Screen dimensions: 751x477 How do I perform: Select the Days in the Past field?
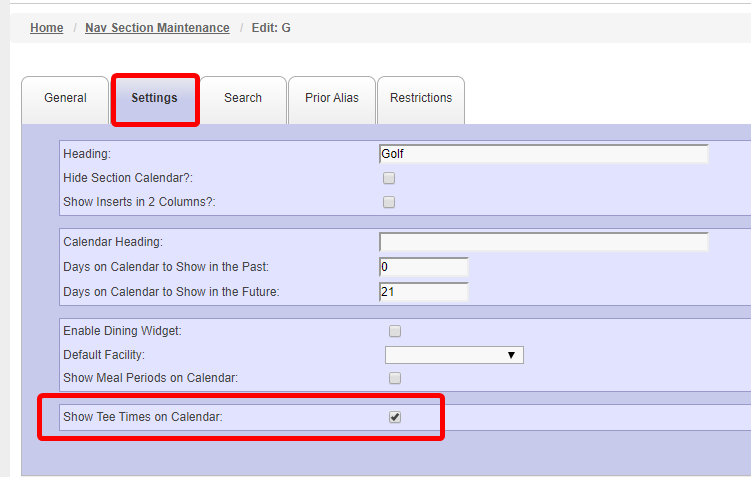pyautogui.click(x=423, y=267)
